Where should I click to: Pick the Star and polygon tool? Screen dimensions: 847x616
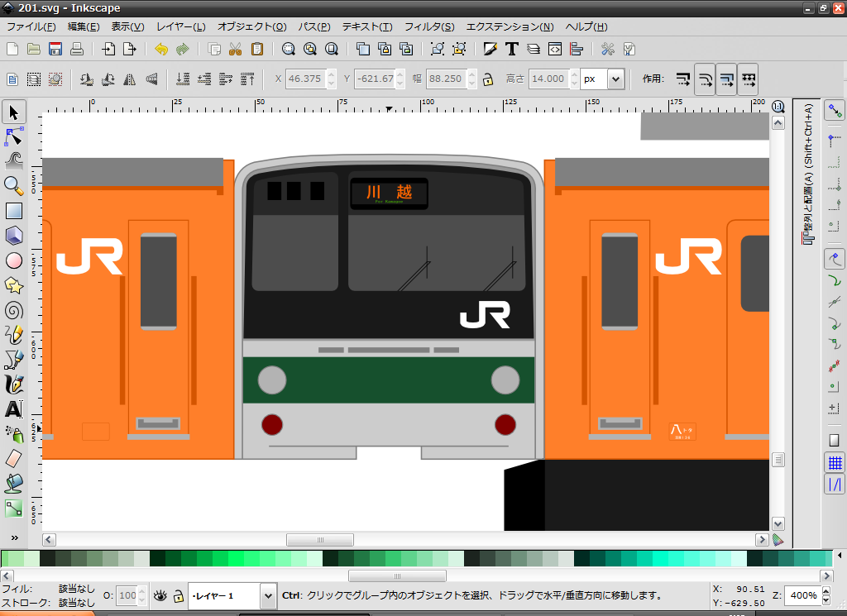[14, 285]
